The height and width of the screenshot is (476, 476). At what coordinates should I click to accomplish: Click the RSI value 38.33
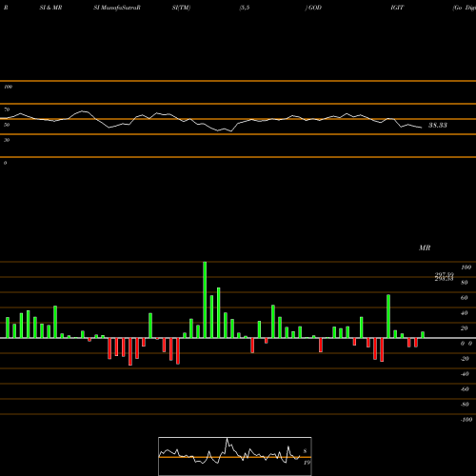[438, 125]
